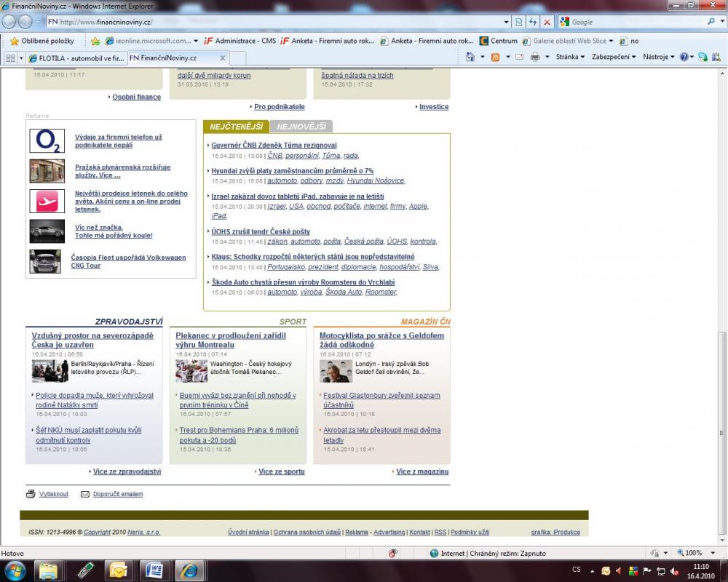Click the scrollbar down arrow
This screenshot has height=582, width=728.
point(722,541)
